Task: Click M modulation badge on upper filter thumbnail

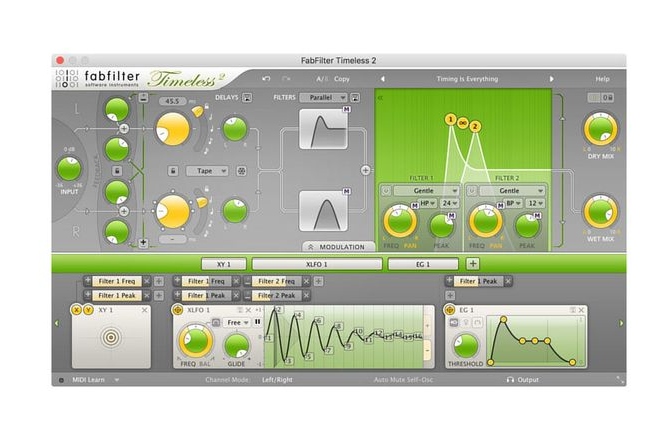Action: click(x=346, y=109)
